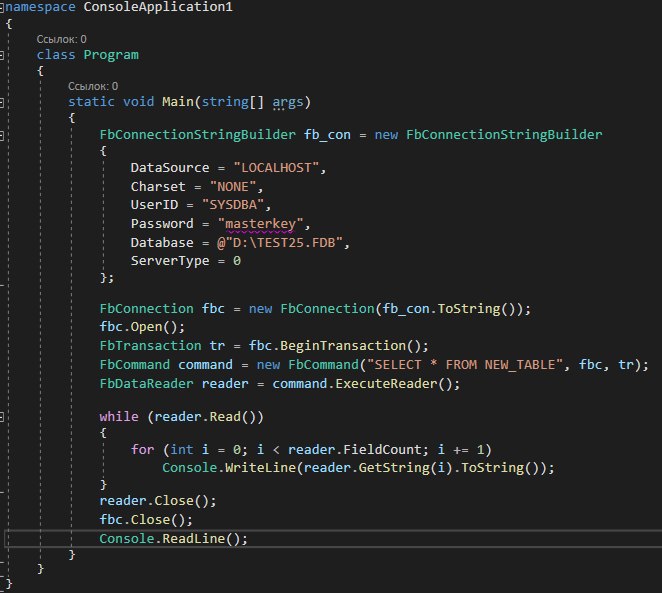Screen dimensions: 662x593
Task: Collapse the FbConnectionStringBuilder initializer block
Action: click(2, 135)
